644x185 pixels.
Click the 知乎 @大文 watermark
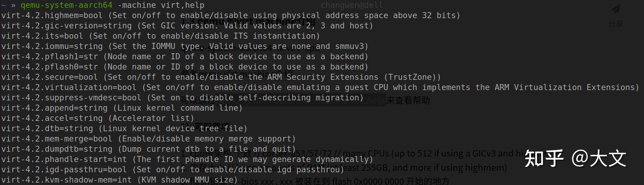click(x=575, y=158)
